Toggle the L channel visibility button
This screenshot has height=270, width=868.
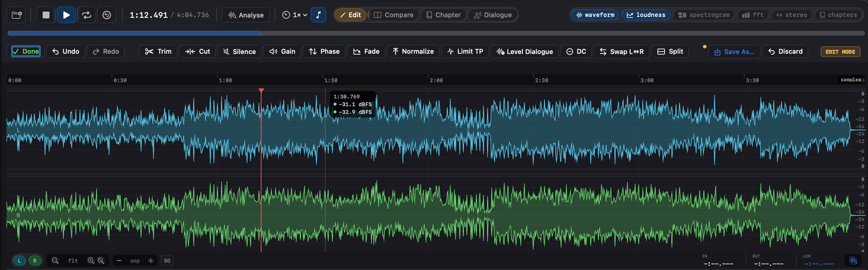coord(20,261)
